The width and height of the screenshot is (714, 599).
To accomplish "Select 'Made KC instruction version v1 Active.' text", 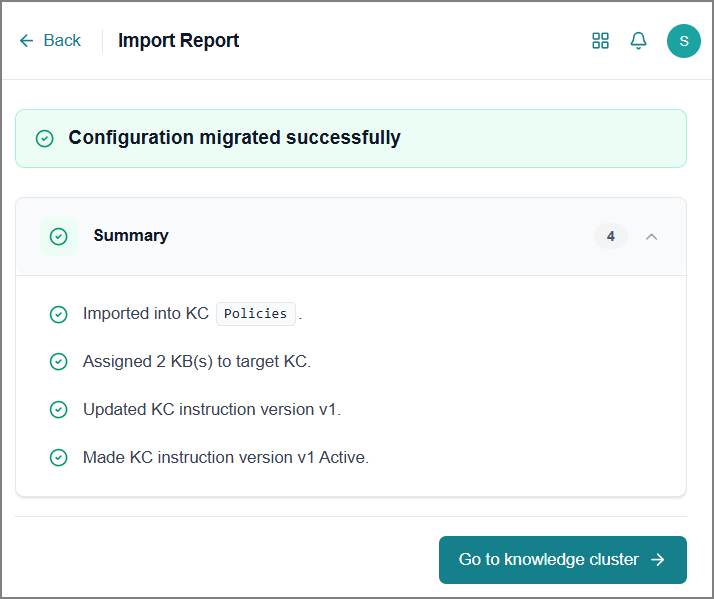I will 226,457.
